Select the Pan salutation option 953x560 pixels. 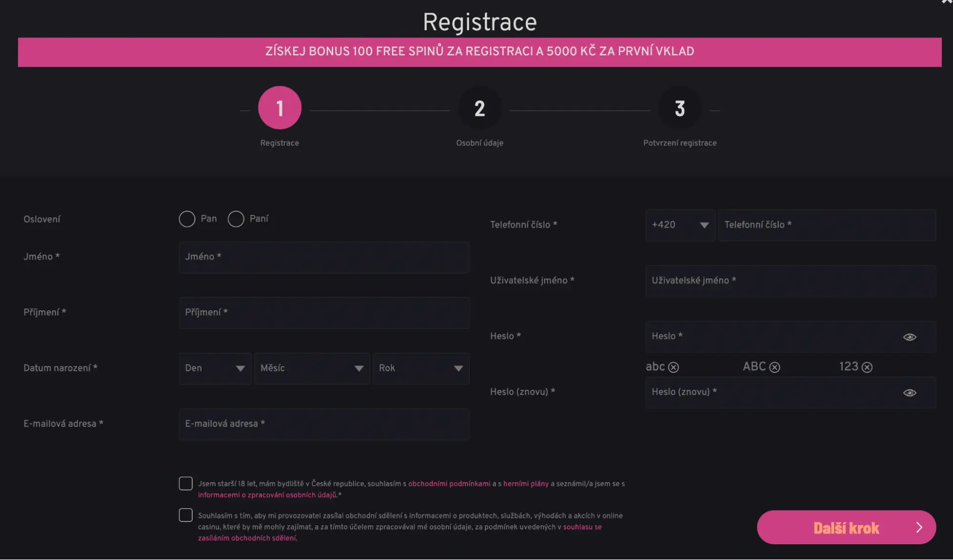tap(187, 219)
